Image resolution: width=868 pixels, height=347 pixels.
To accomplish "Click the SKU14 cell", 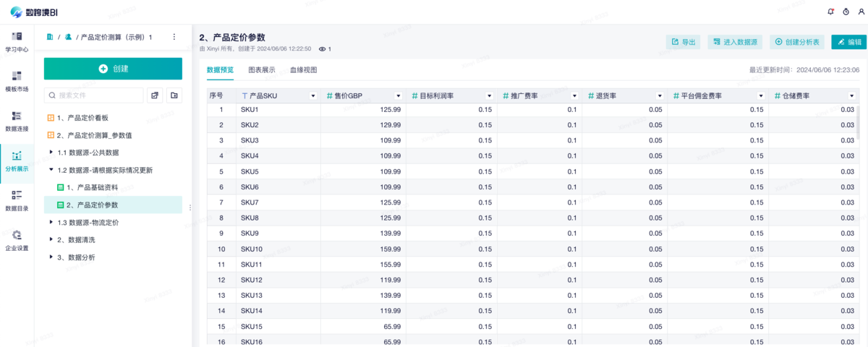I will coord(278,310).
